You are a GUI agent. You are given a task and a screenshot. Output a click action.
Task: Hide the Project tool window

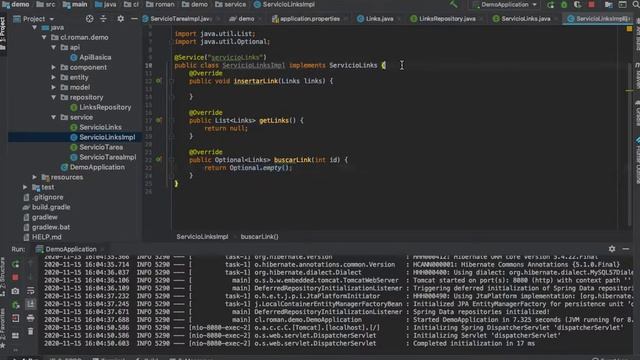pyautogui.click(x=134, y=19)
